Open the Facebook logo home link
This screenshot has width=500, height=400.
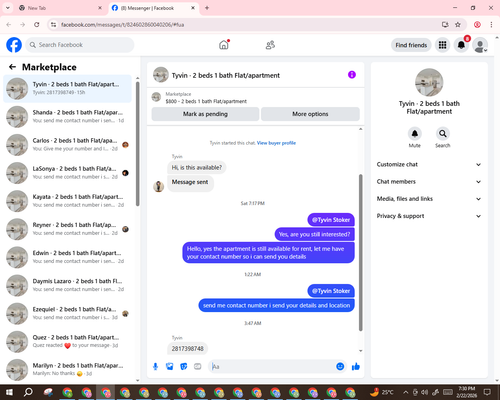coord(14,45)
